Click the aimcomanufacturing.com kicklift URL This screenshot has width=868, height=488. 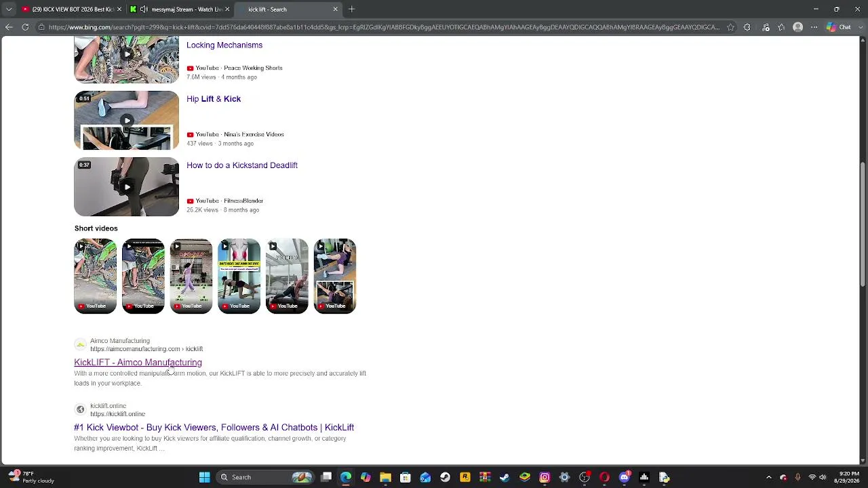pos(146,349)
